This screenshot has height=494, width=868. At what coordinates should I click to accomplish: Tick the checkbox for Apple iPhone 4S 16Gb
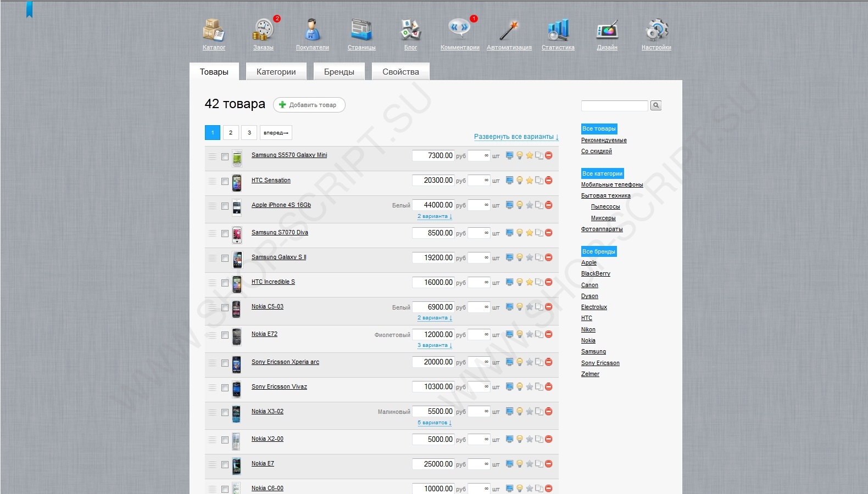pos(225,206)
